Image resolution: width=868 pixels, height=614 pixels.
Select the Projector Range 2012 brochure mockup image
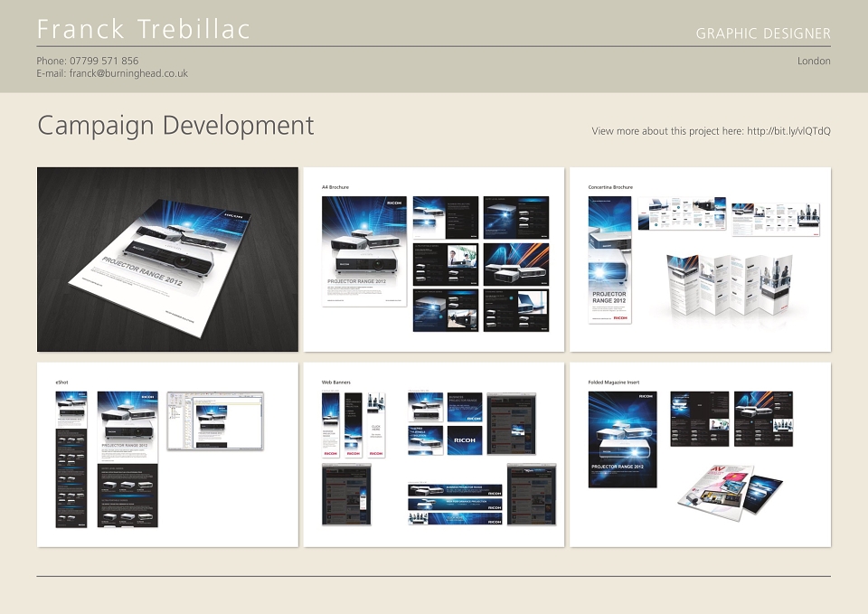[x=168, y=260]
